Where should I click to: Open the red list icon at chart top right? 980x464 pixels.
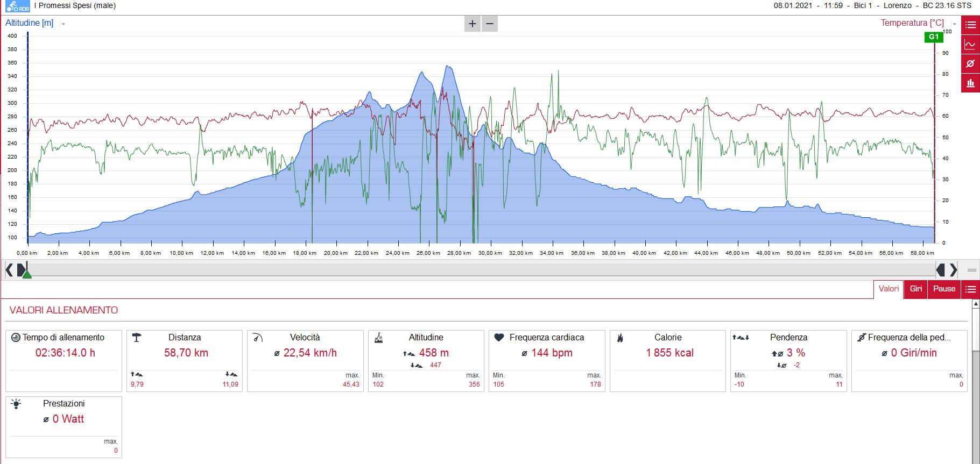pyautogui.click(x=970, y=25)
